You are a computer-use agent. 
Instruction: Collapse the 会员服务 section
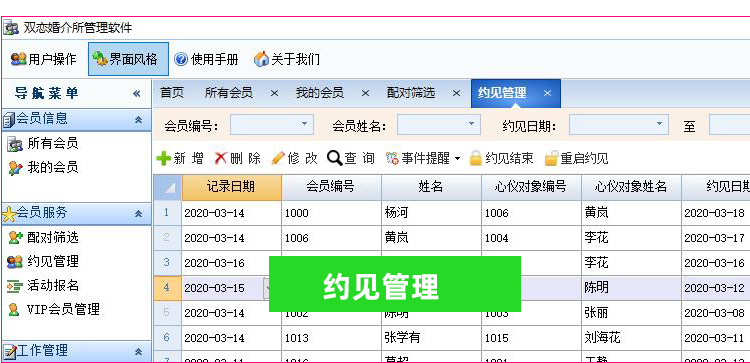click(x=138, y=214)
